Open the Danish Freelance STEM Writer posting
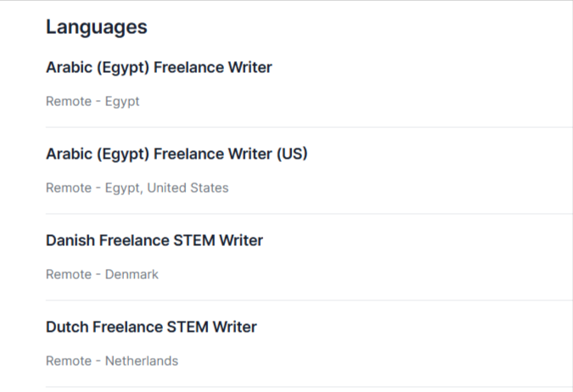 click(154, 240)
